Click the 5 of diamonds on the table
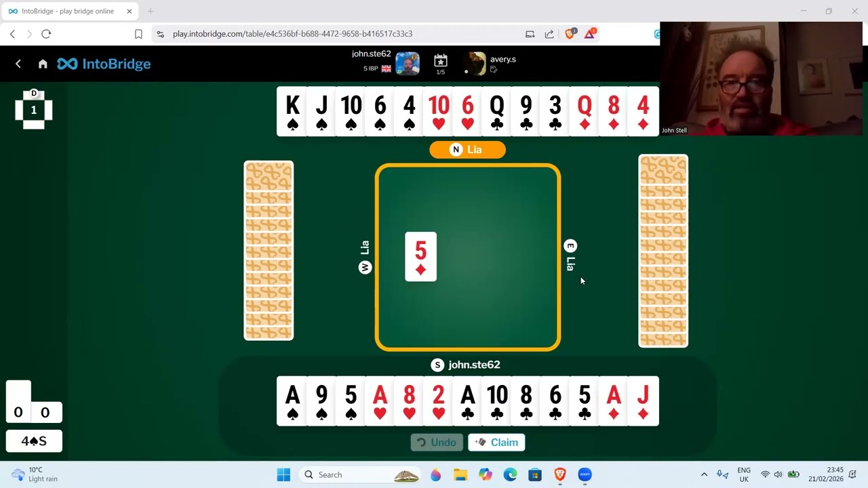Screen dimensions: 868x488 pyautogui.click(x=420, y=257)
